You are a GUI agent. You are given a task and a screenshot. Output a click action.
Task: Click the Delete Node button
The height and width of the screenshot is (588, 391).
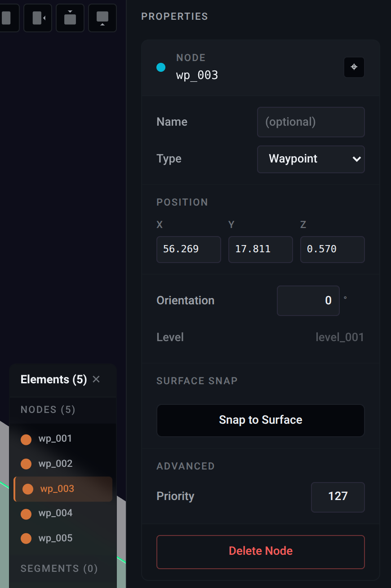click(261, 552)
